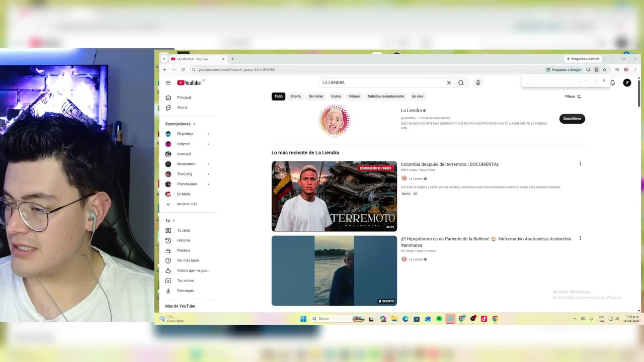Open the Chrome three-dot menu
This screenshot has height=362, width=644.
[634, 70]
